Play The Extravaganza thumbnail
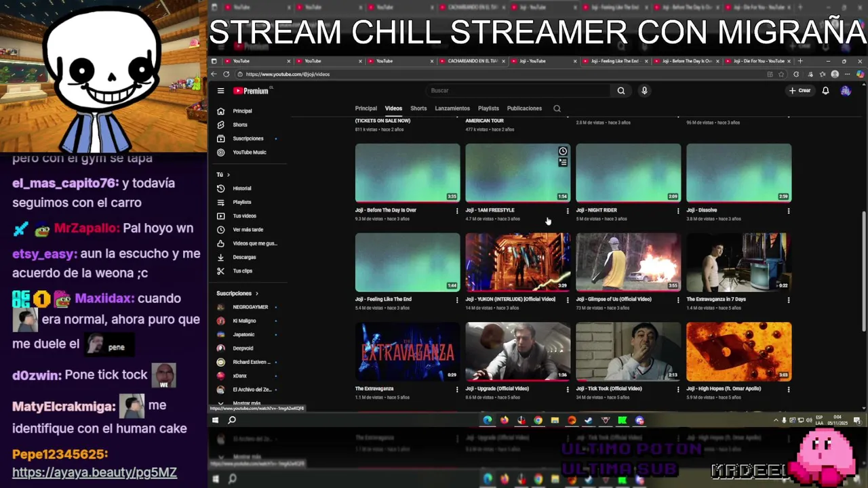 point(408,352)
